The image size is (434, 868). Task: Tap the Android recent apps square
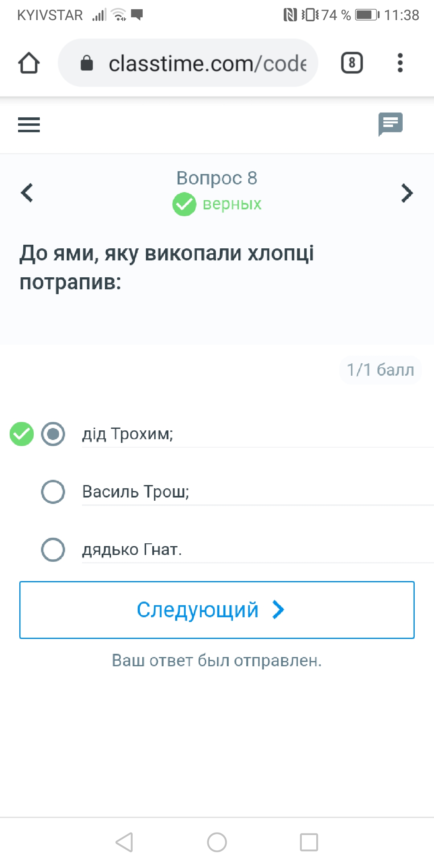click(309, 842)
